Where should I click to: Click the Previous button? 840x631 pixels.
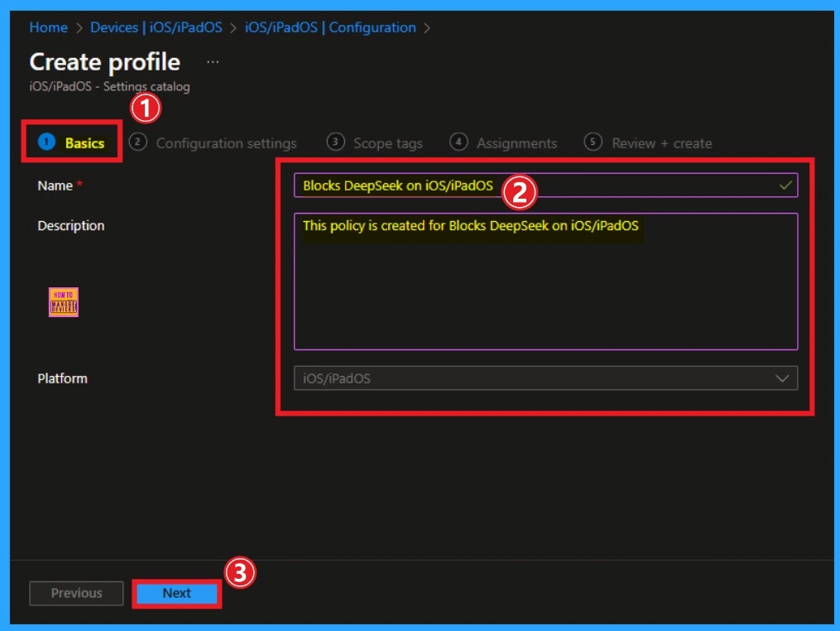77,594
